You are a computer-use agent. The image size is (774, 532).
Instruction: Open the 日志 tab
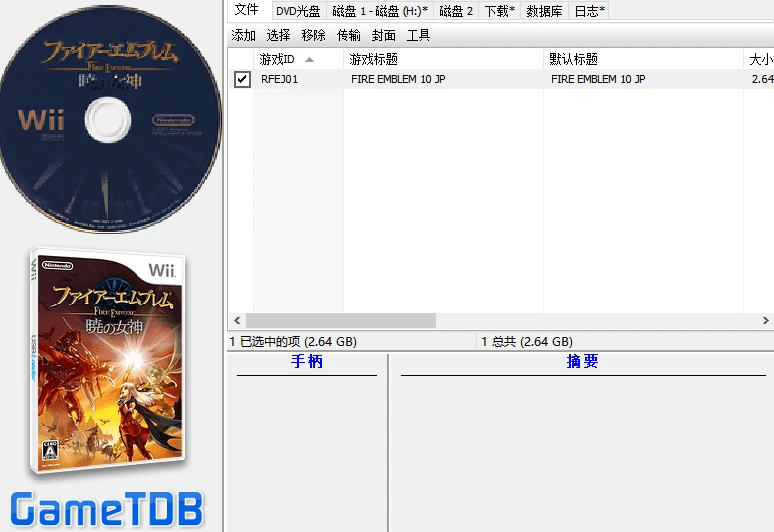point(589,11)
